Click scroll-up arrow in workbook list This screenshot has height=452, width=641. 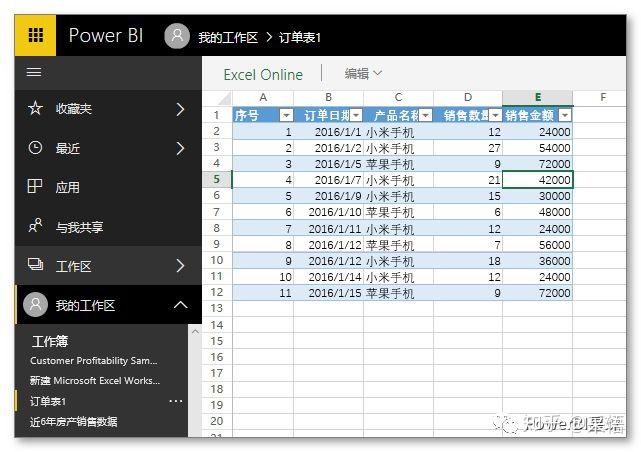[195, 331]
